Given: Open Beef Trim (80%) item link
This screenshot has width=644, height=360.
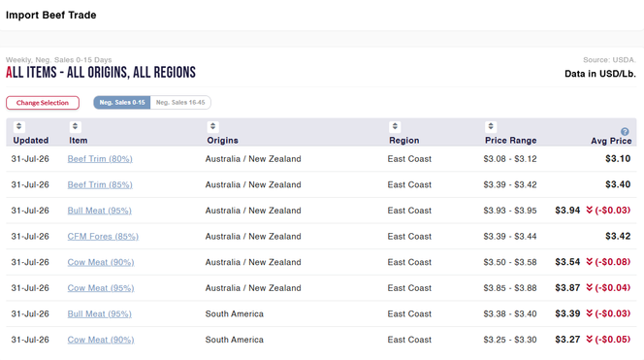Looking at the screenshot, I should pyautogui.click(x=100, y=159).
